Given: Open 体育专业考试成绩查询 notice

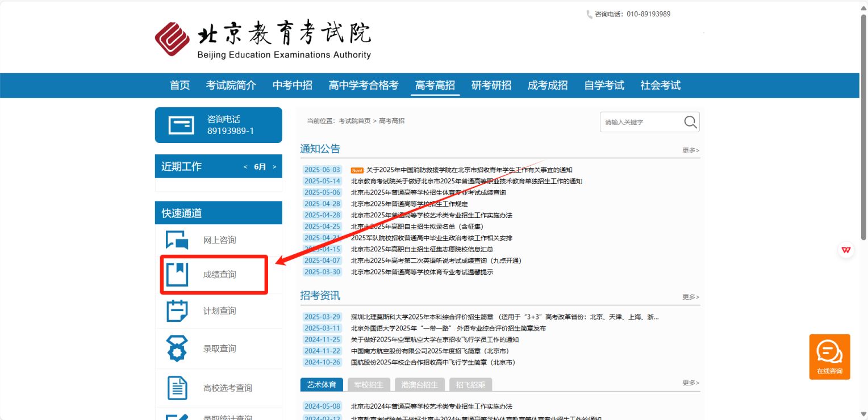Looking at the screenshot, I should [x=428, y=192].
